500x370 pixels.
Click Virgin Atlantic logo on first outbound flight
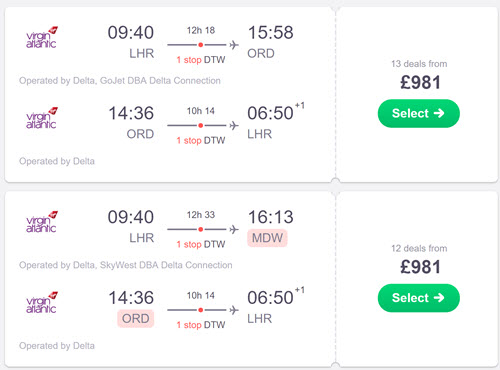[42, 37]
